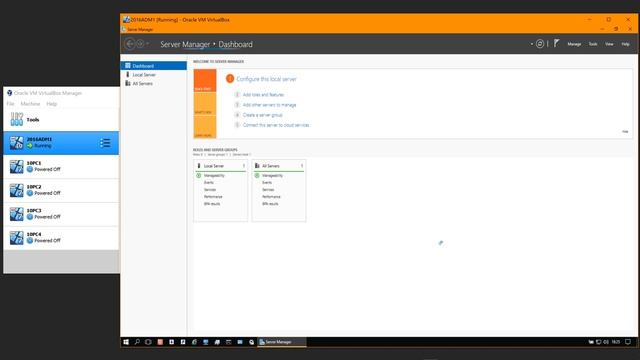Open Help menu in VirtualBox Manager

coord(51,104)
